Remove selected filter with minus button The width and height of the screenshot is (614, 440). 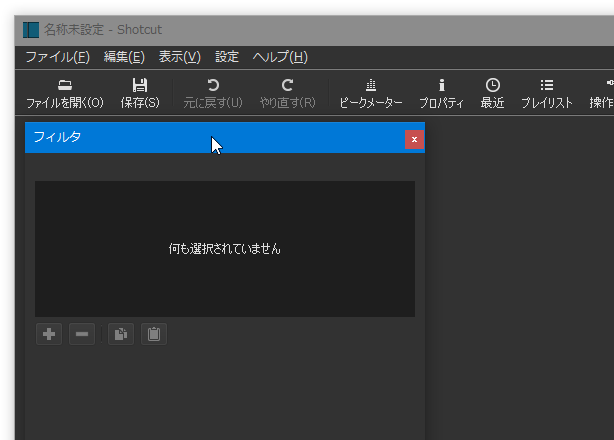[82, 334]
